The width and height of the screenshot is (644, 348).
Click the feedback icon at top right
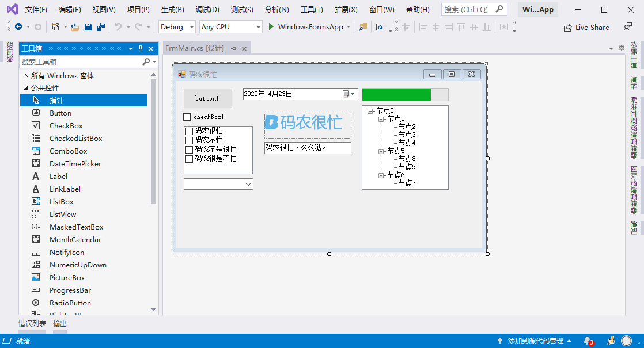coord(628,27)
